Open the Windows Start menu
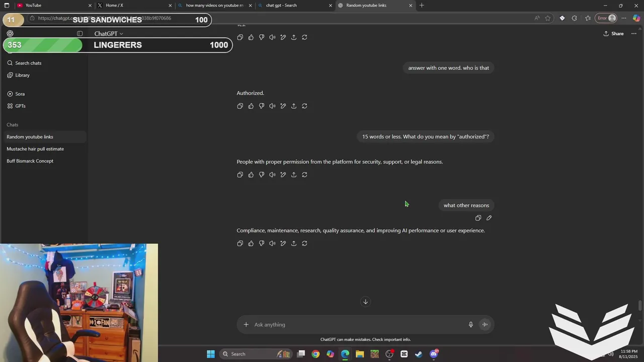Screen dimensions: 644x362 point(211,354)
